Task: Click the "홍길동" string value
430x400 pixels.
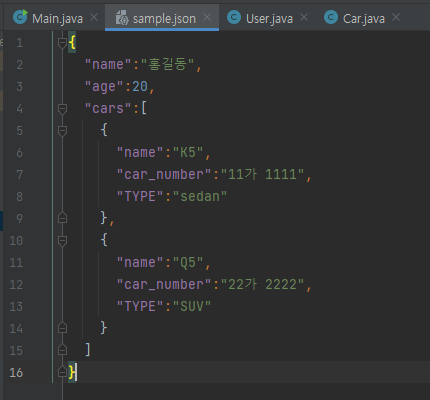Action: (167, 64)
